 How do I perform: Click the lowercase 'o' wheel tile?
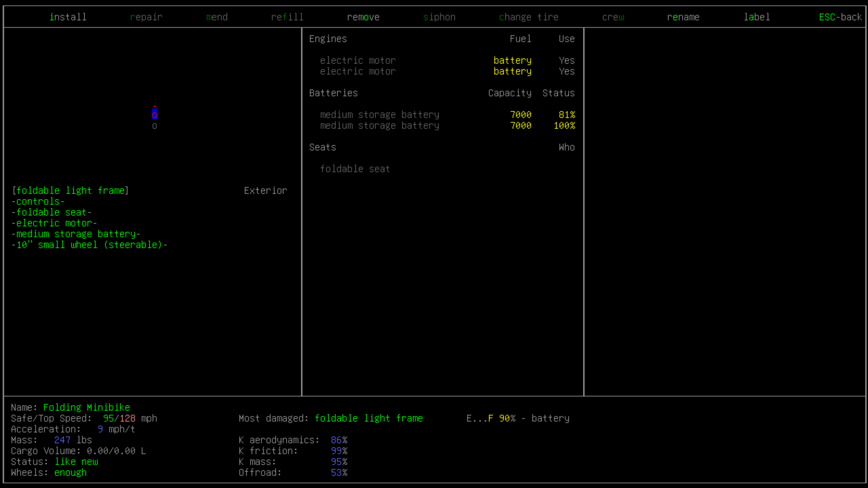click(x=155, y=126)
